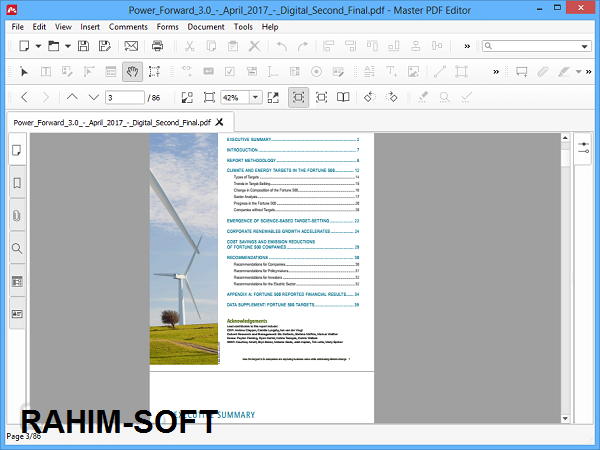Click the Print icon
Viewport: 600px width, 450px height.
[x=157, y=46]
